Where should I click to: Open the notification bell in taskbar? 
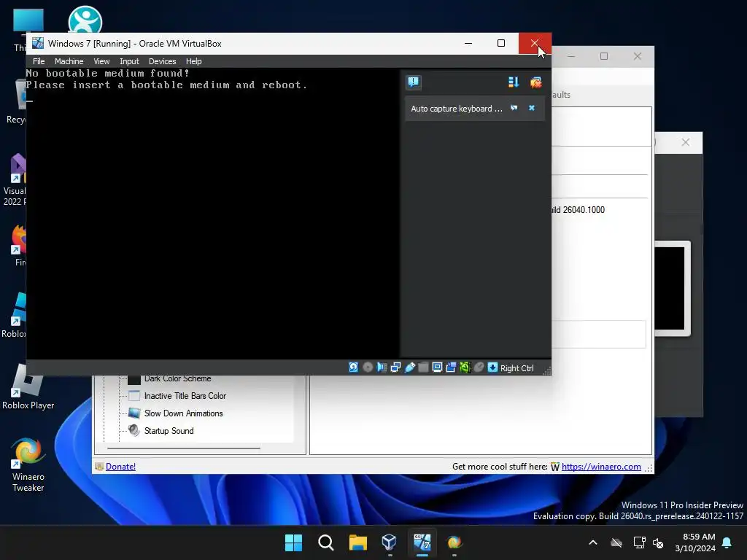pos(727,542)
